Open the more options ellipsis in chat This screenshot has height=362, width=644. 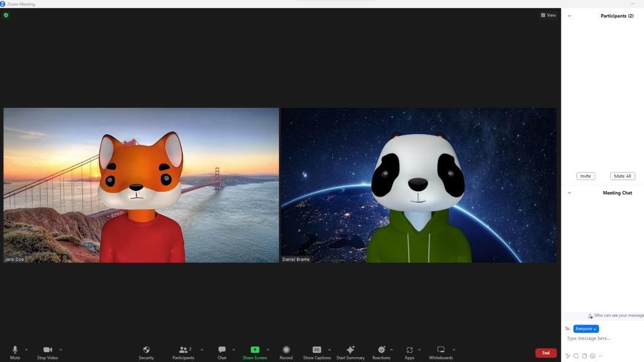point(601,356)
